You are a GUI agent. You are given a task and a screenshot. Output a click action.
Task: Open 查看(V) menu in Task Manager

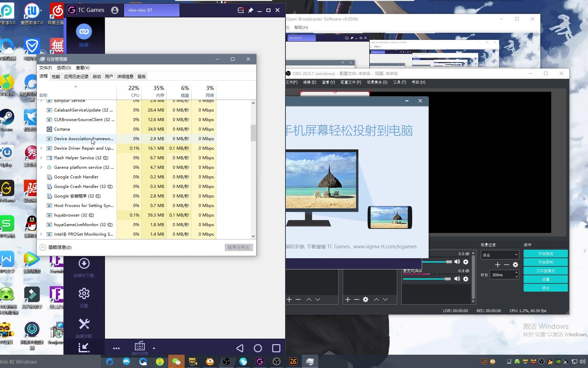click(82, 68)
